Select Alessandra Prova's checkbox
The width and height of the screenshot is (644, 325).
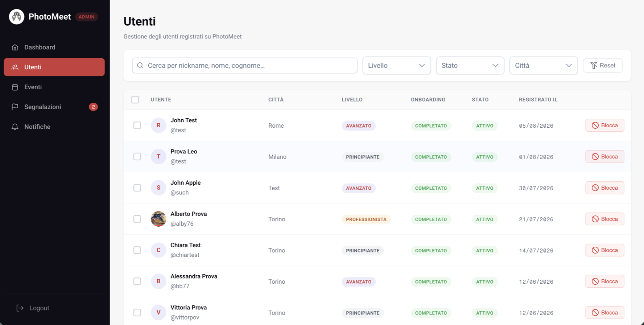pyautogui.click(x=137, y=281)
